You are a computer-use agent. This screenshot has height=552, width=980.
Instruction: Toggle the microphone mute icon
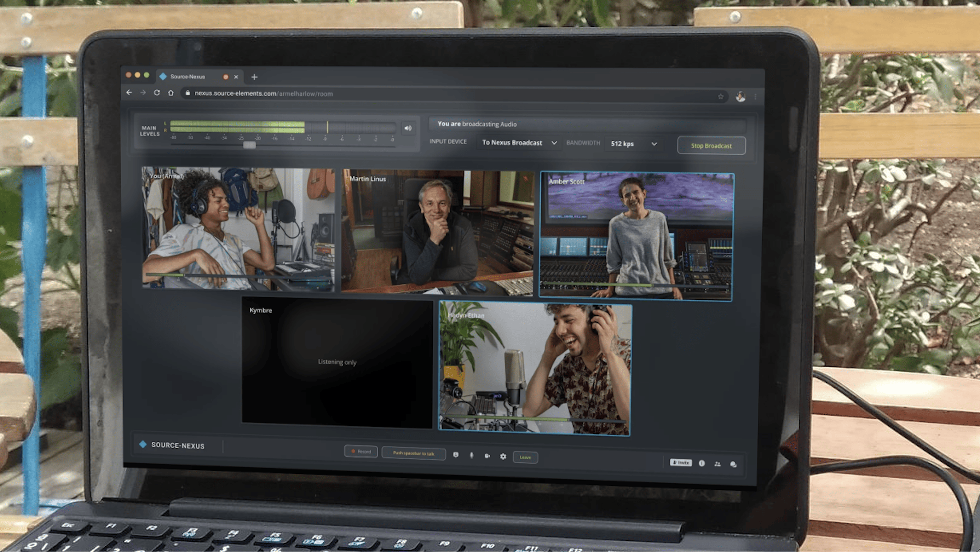coord(471,455)
